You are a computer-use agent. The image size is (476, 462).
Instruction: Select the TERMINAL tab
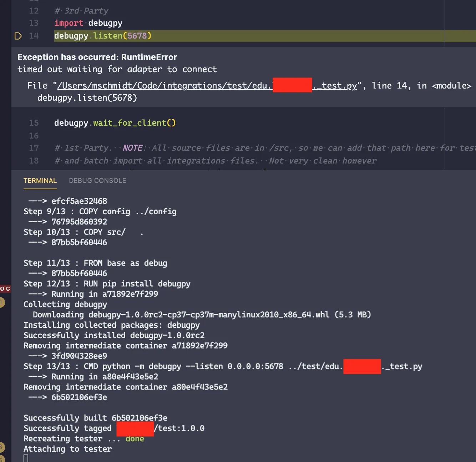click(x=40, y=181)
